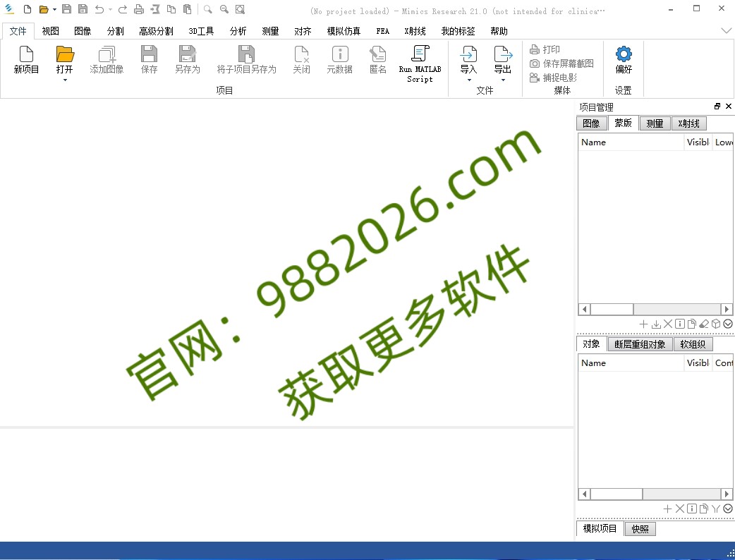735x560 pixels.
Task: Switch to the 测量 tab in project management
Action: [655, 123]
